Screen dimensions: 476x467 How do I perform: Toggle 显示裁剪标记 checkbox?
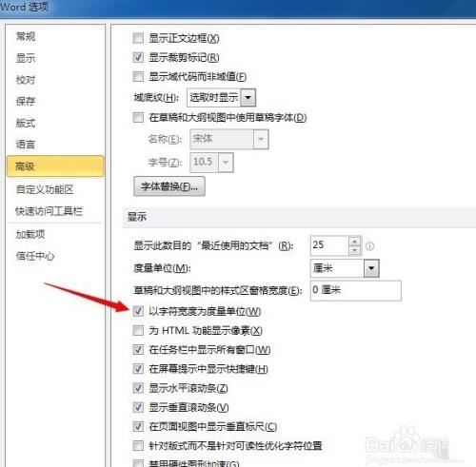pos(138,57)
